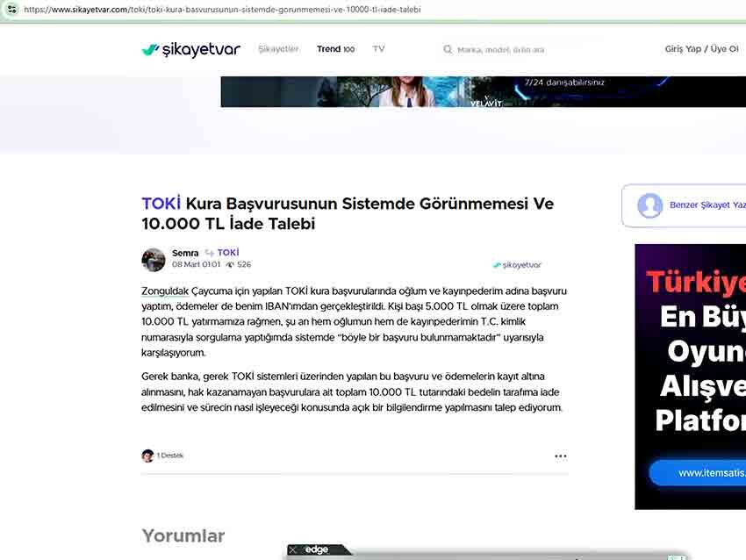Click the TOKİ brand link in title
746x560 pixels.
[161, 204]
